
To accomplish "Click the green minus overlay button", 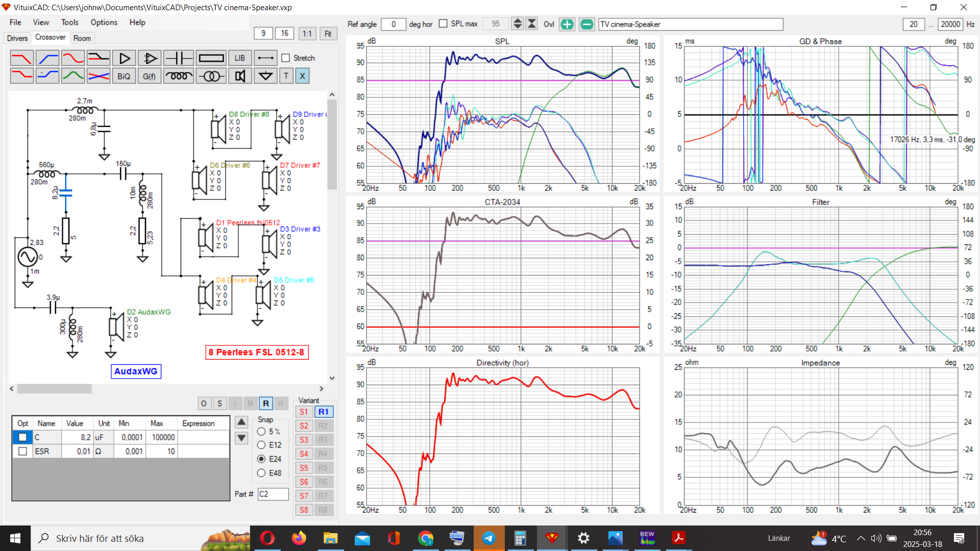I will pyautogui.click(x=587, y=24).
